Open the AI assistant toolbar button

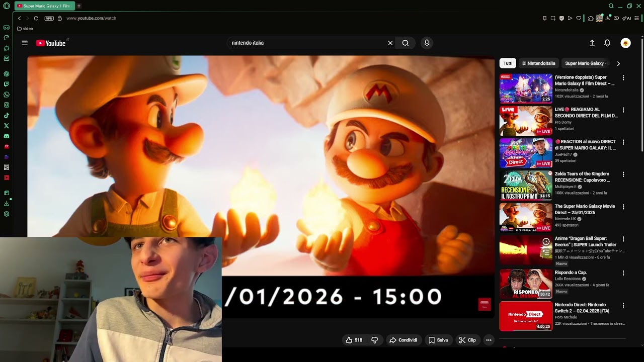click(627, 18)
